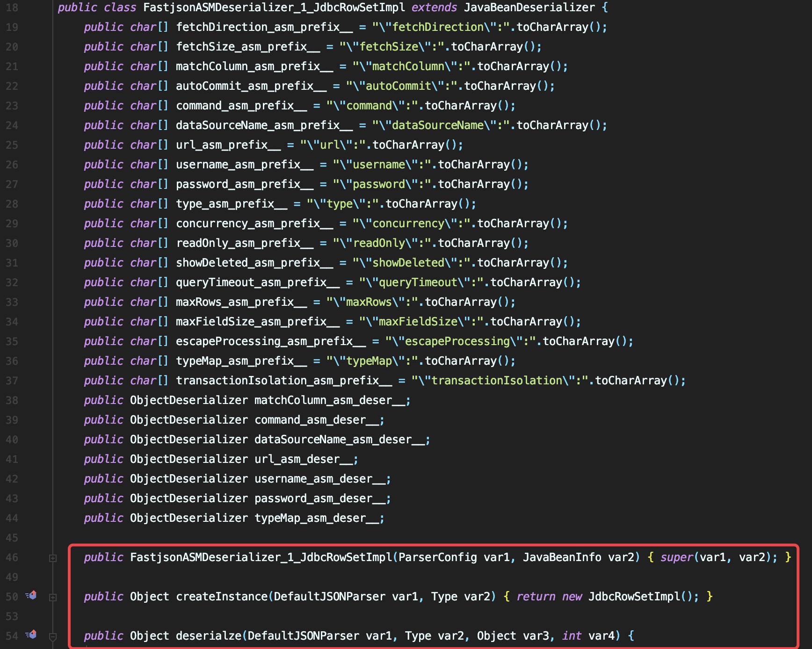Click the password_asm_prefix__ field name
812x649 pixels.
(245, 184)
